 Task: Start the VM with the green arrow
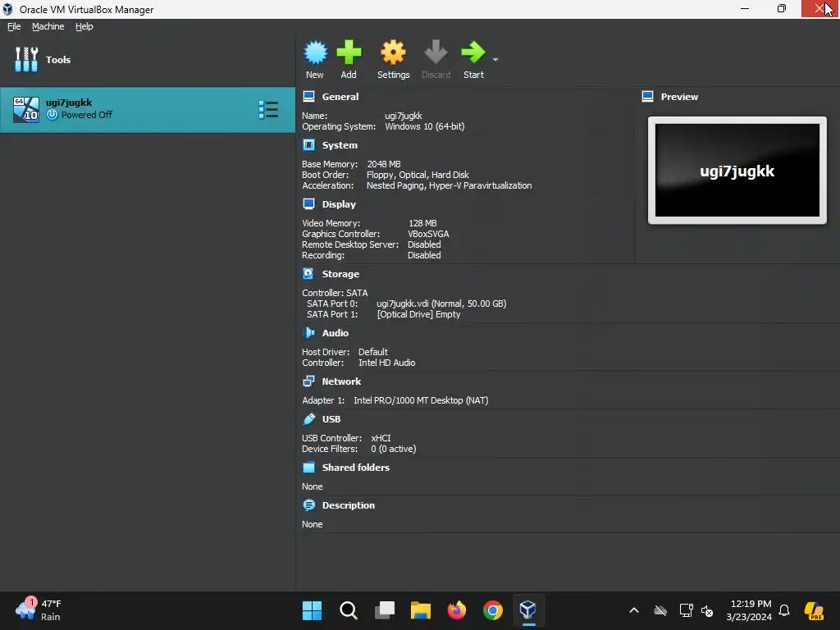tap(473, 52)
